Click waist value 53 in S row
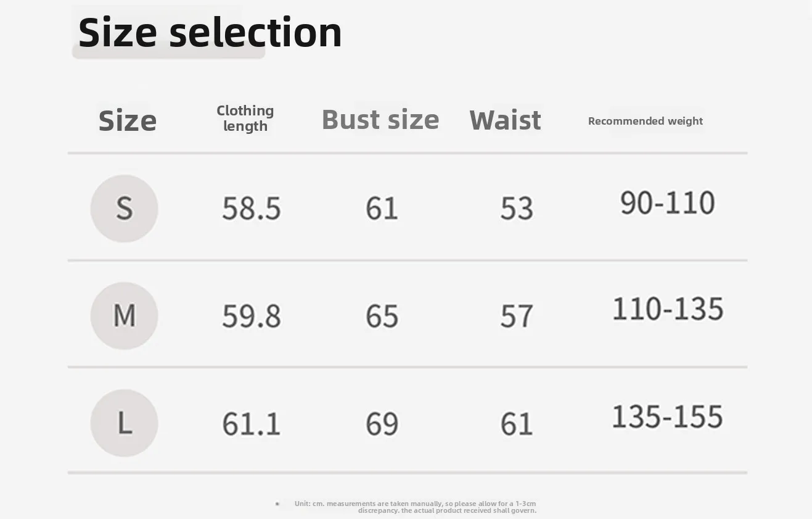 coord(517,209)
